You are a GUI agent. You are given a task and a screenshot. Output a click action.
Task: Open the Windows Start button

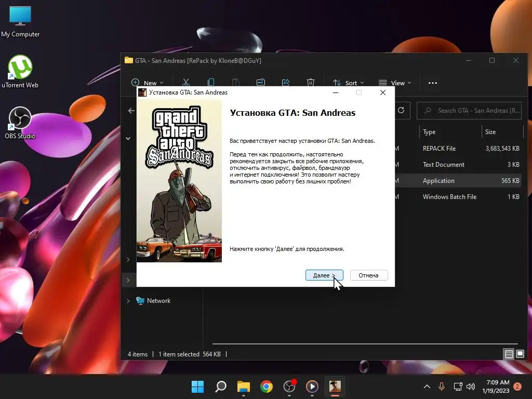pos(197,387)
